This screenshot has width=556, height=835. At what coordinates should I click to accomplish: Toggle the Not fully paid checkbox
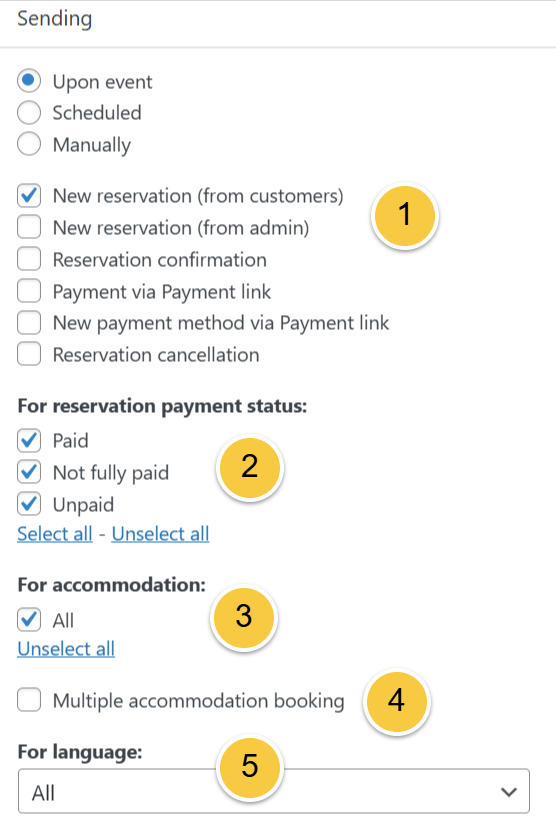coord(29,472)
